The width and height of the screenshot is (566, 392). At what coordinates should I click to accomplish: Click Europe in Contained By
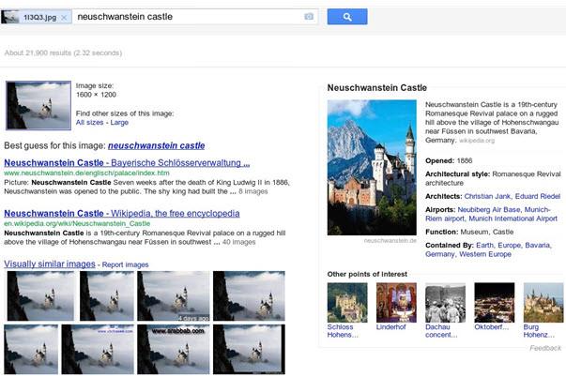(x=509, y=245)
